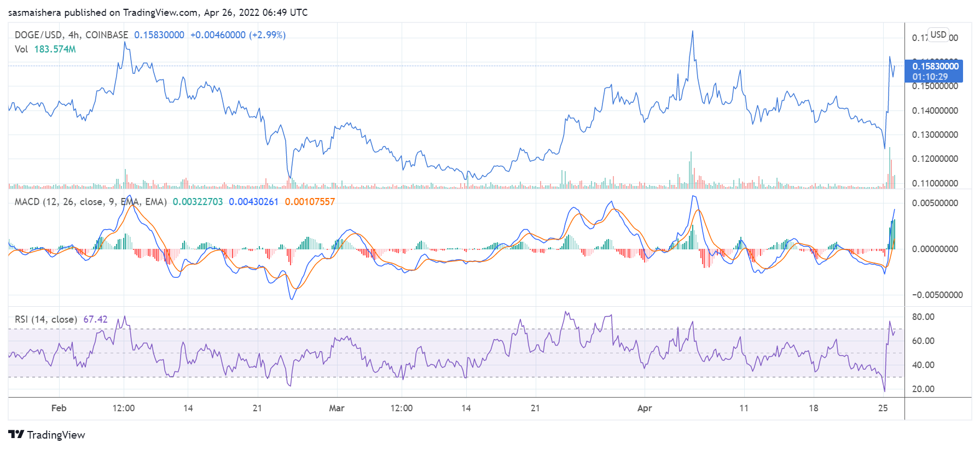
Task: Click the MACD −0.00500000 axis label
Action: 937,295
